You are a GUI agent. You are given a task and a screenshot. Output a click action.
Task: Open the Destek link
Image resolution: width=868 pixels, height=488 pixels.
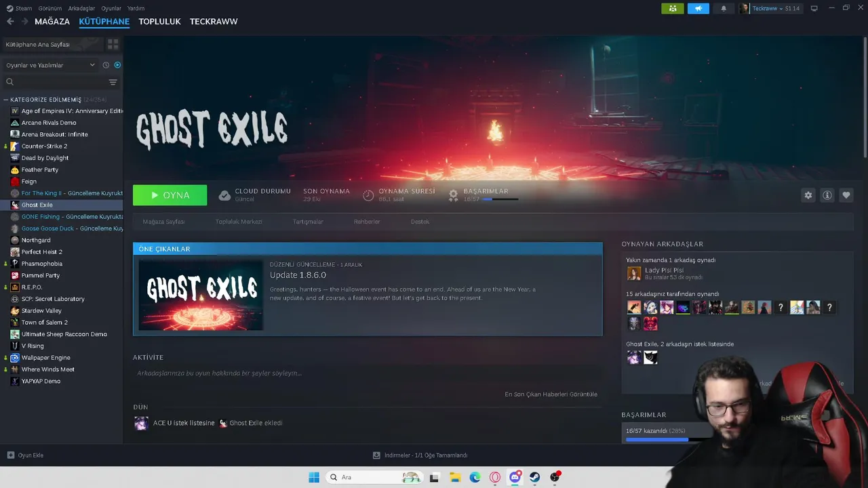pyautogui.click(x=420, y=222)
